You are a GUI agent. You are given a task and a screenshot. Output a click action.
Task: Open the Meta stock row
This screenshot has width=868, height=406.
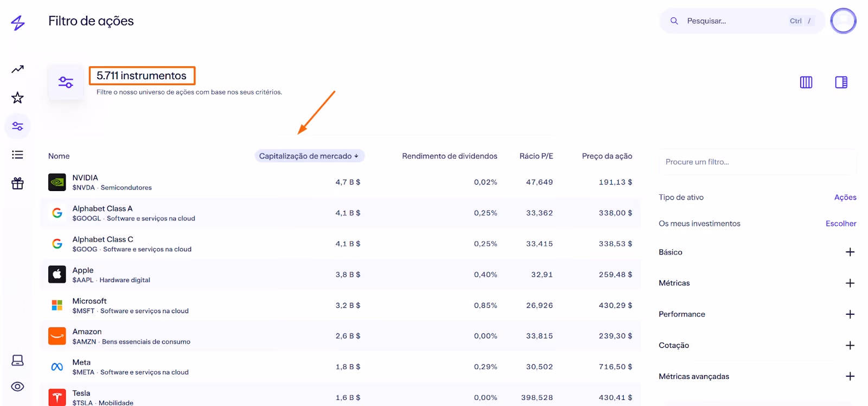click(x=341, y=367)
